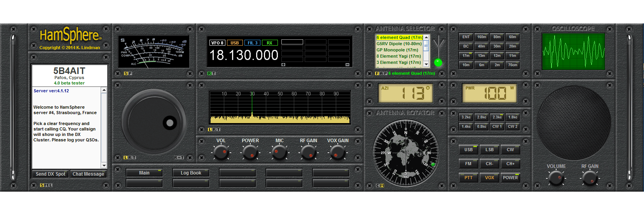Select the 15m band button
Image resolution: width=644 pixels, height=215 pixels.
[482, 56]
